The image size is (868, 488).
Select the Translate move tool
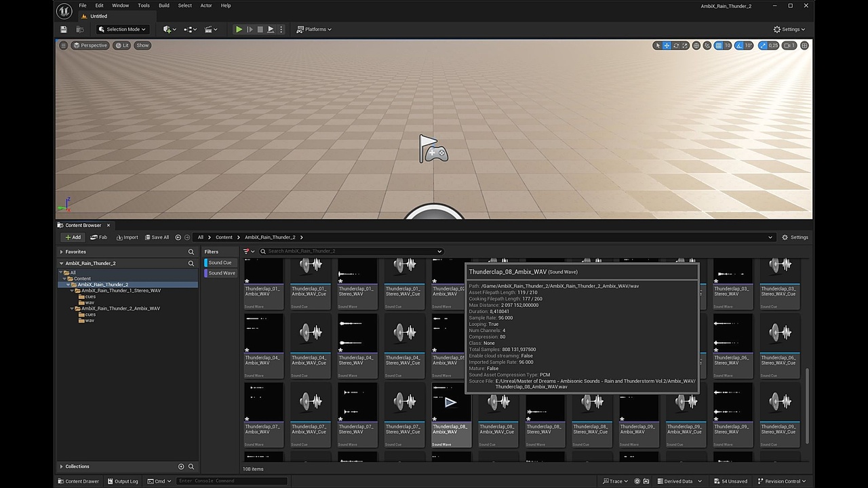(667, 45)
